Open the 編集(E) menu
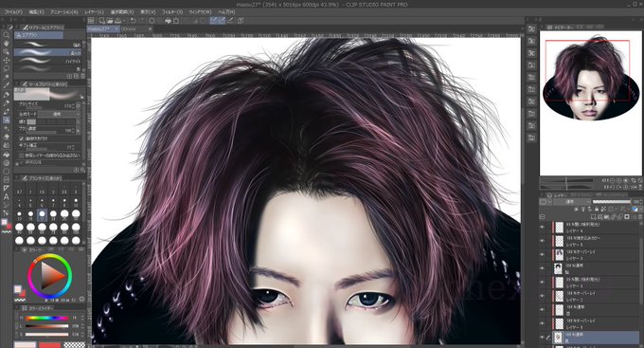Viewport: 644px width, 348px height. 36,12
